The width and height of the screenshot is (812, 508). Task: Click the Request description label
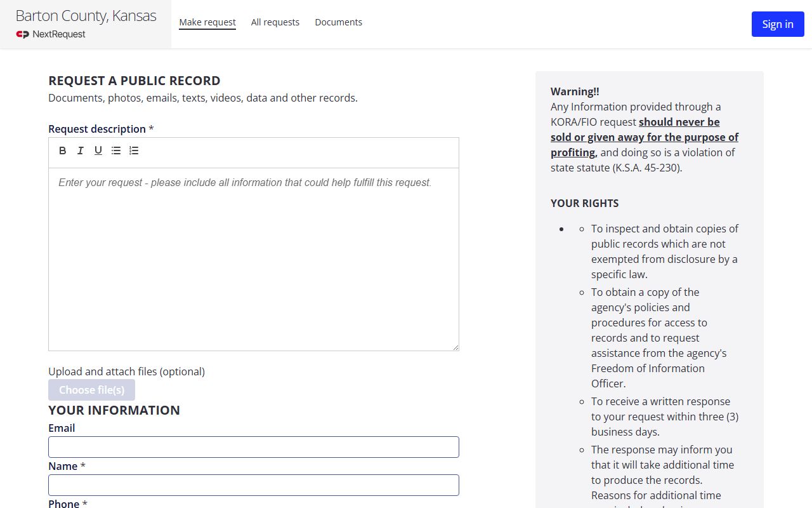[97, 129]
